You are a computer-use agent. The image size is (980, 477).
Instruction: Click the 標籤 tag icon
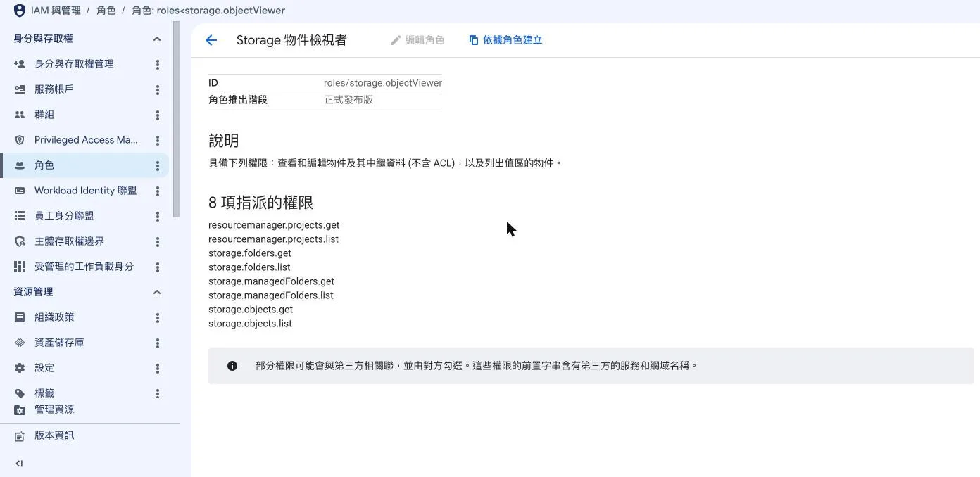20,393
